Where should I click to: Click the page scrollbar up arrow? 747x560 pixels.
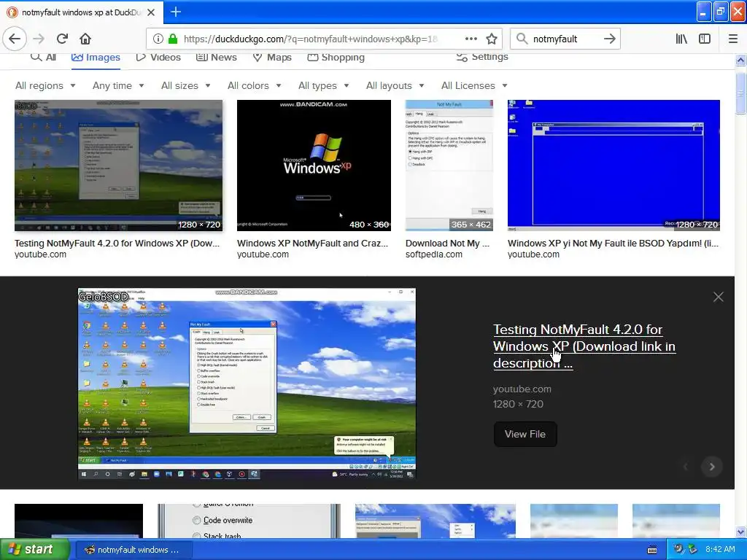pyautogui.click(x=740, y=60)
